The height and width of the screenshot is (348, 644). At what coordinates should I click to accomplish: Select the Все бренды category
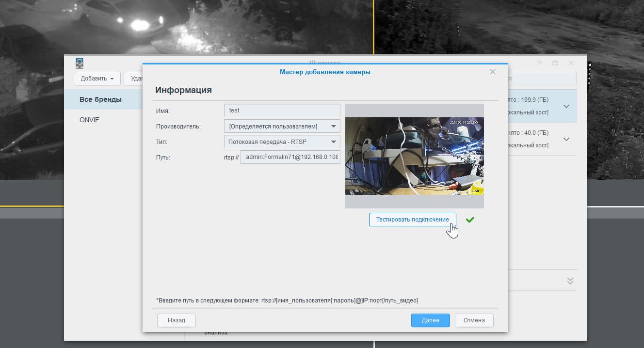tap(100, 99)
